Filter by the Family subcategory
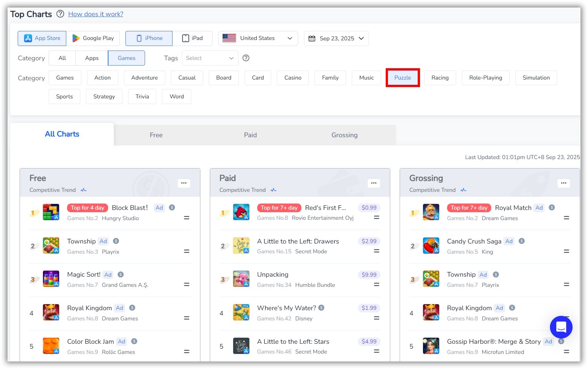 [330, 78]
